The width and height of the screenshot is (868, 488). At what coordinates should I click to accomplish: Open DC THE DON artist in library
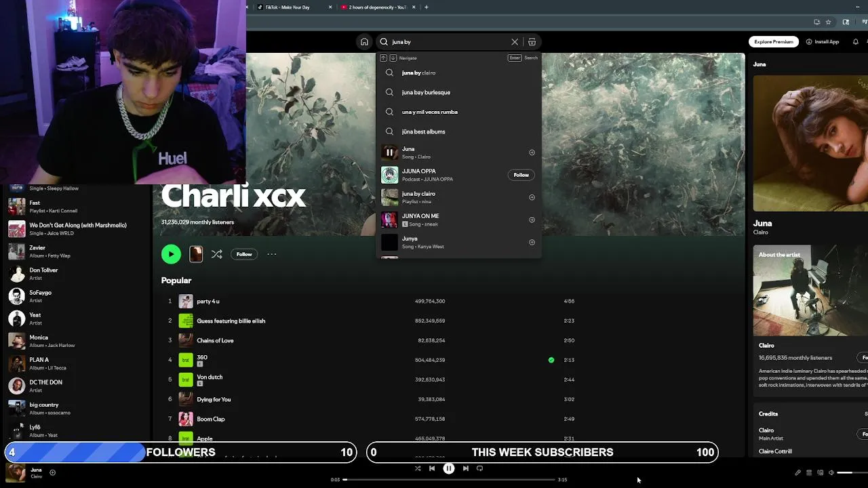pos(77,386)
